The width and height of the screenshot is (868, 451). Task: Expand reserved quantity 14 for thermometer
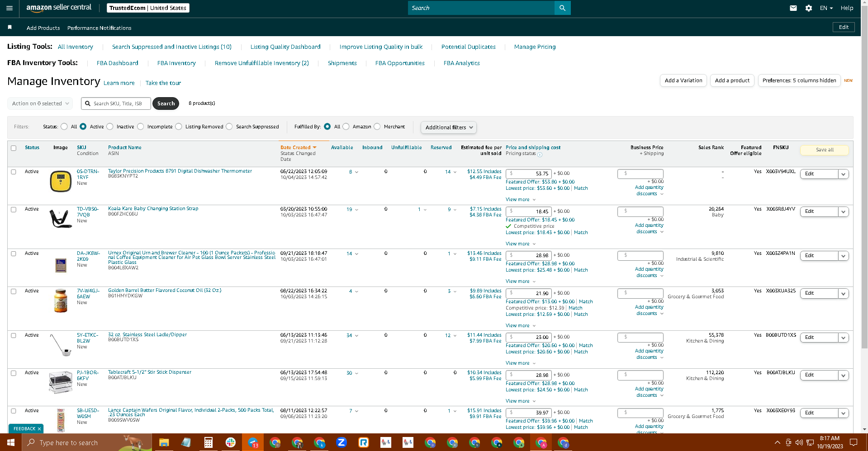451,172
